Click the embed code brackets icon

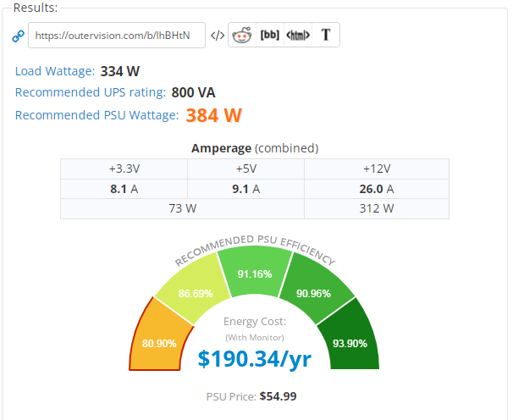pos(218,35)
